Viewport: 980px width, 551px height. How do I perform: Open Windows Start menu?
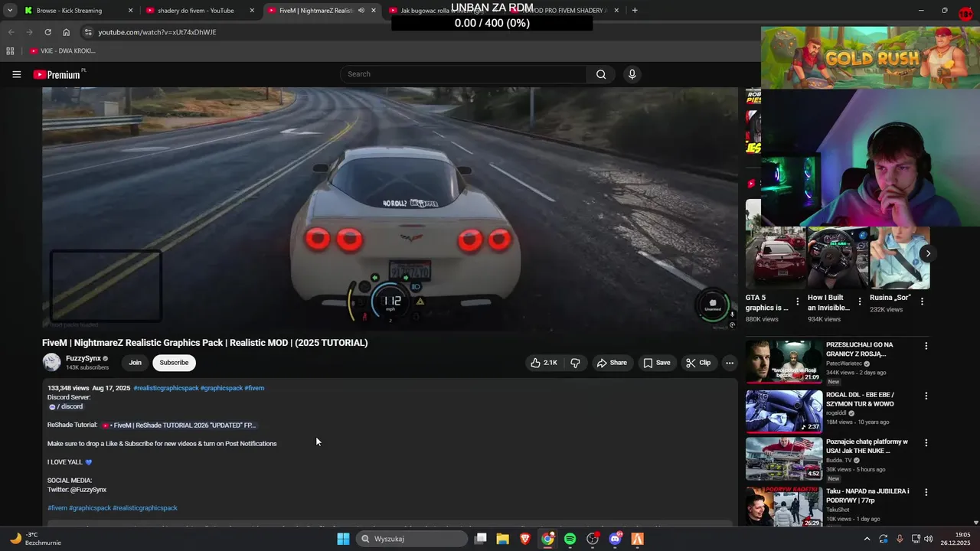[x=343, y=539]
